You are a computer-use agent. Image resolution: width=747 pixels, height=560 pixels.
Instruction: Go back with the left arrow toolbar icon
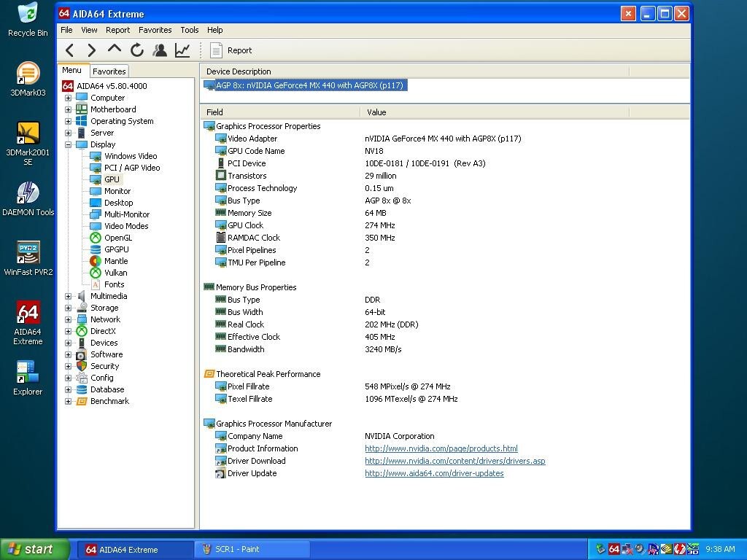[x=69, y=50]
